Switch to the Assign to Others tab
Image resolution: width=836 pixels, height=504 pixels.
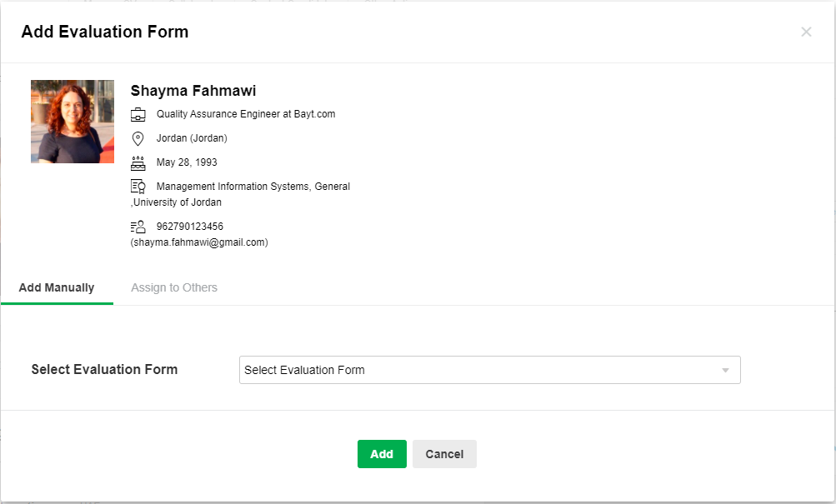point(174,287)
